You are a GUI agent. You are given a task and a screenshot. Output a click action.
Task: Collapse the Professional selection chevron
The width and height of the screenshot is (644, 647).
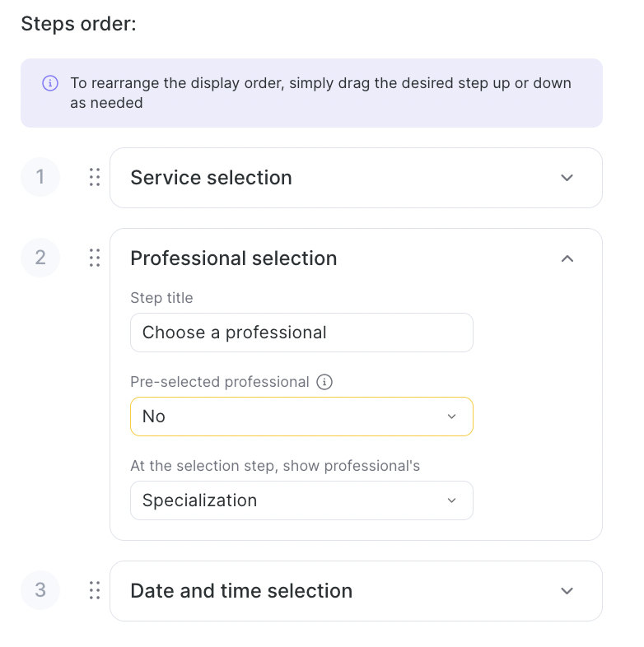pyautogui.click(x=567, y=258)
